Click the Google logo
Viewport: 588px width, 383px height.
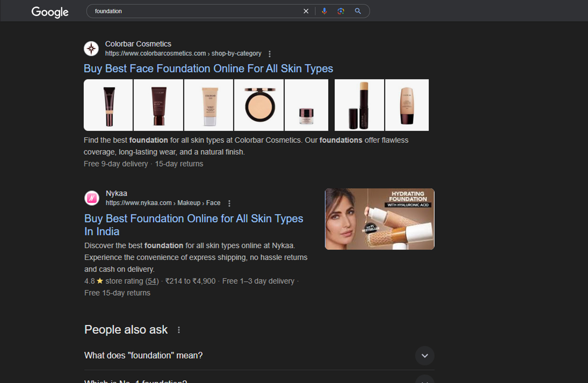pos(50,12)
